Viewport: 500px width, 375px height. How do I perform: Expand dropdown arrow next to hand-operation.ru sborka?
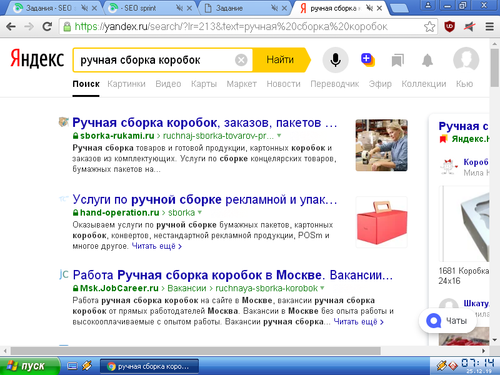tap(200, 212)
